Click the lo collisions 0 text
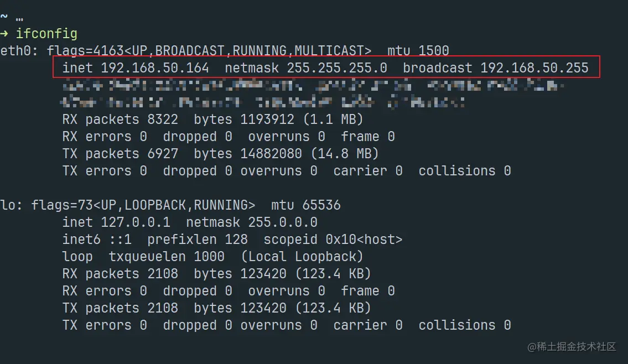 click(x=465, y=325)
